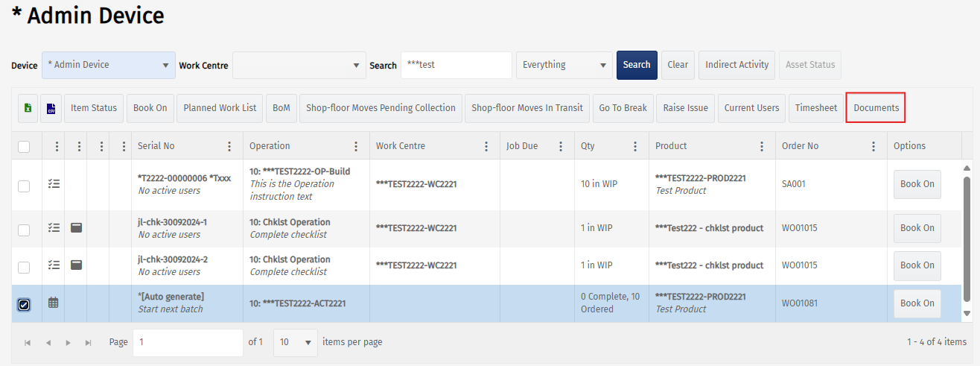Export grid to CSV icon

(x=51, y=108)
